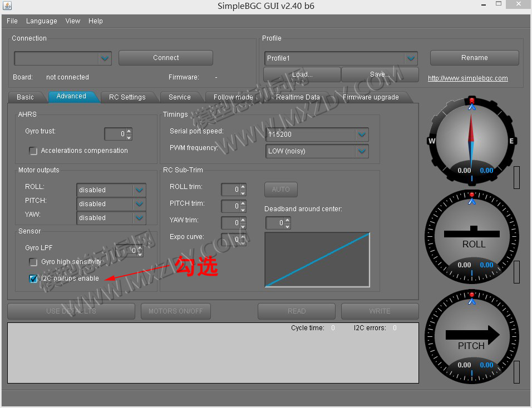Click the Rename profile button

pyautogui.click(x=474, y=58)
